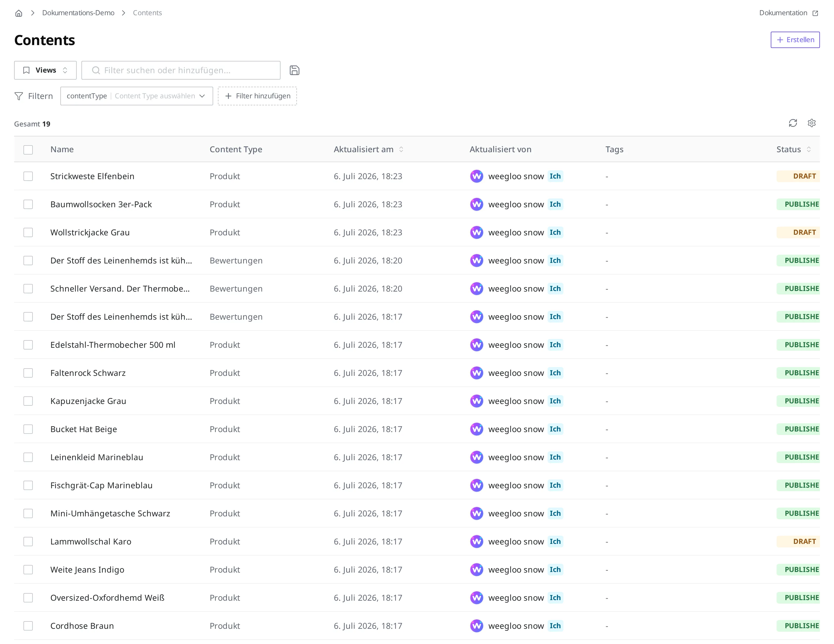Image resolution: width=834 pixels, height=644 pixels.
Task: Select the Edelstahl-Thermobecher 500 ml checkbox
Action: (28, 345)
